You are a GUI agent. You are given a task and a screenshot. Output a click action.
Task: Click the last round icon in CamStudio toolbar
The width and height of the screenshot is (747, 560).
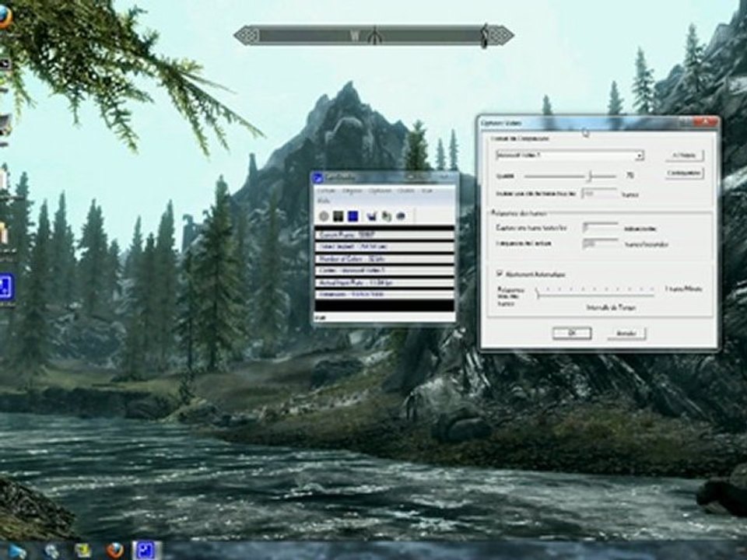click(x=401, y=217)
